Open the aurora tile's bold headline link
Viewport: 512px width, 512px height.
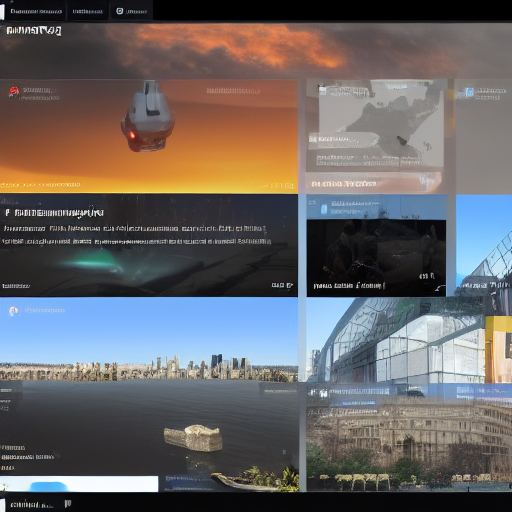[x=54, y=213]
